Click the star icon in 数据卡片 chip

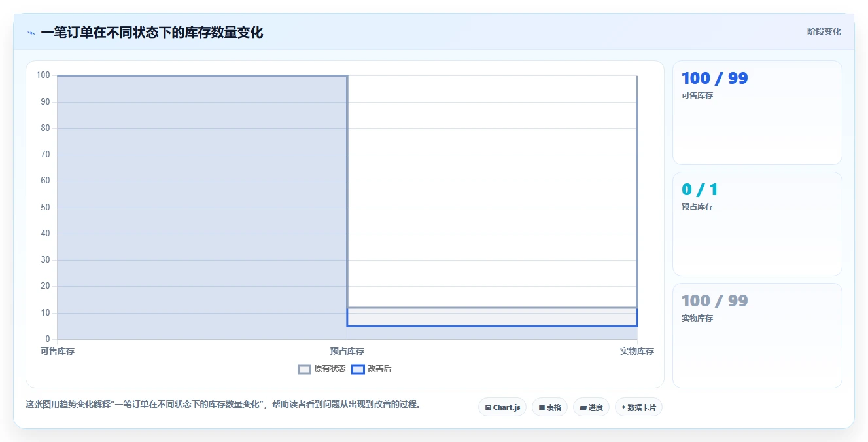click(623, 407)
